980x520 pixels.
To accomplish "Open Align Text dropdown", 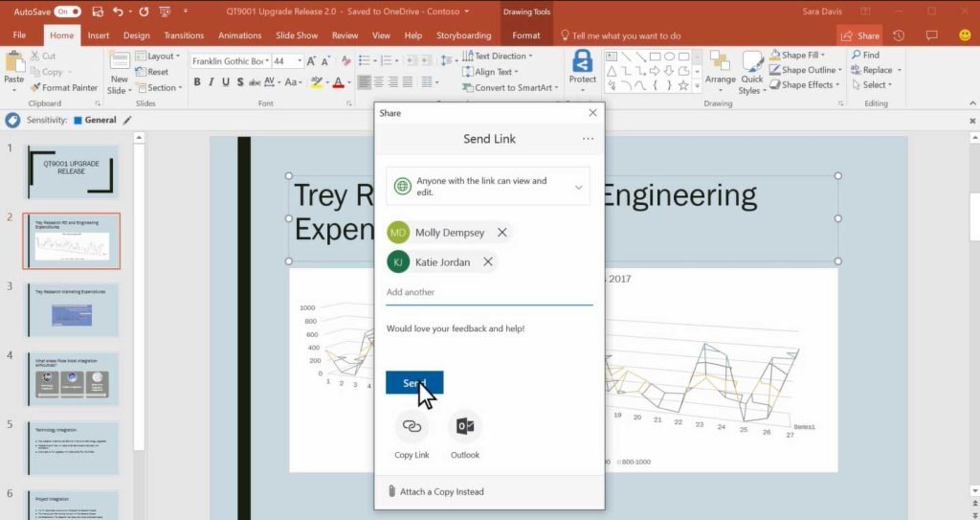I will pyautogui.click(x=491, y=71).
